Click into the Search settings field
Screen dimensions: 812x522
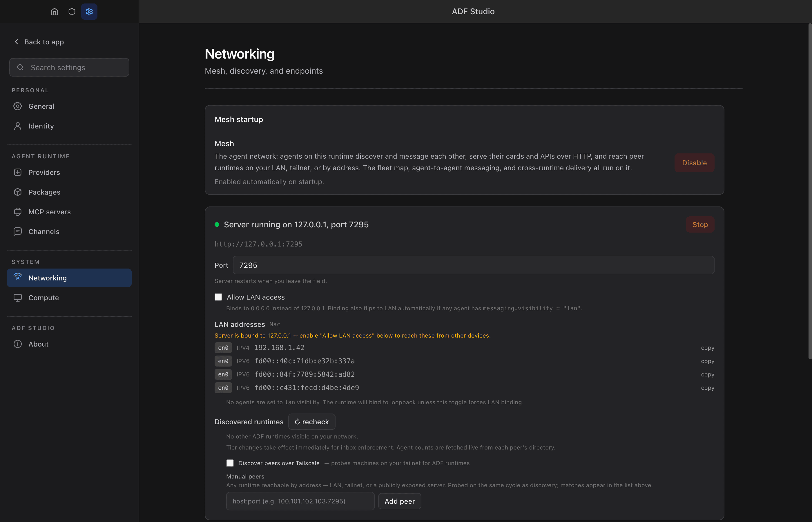coord(69,68)
